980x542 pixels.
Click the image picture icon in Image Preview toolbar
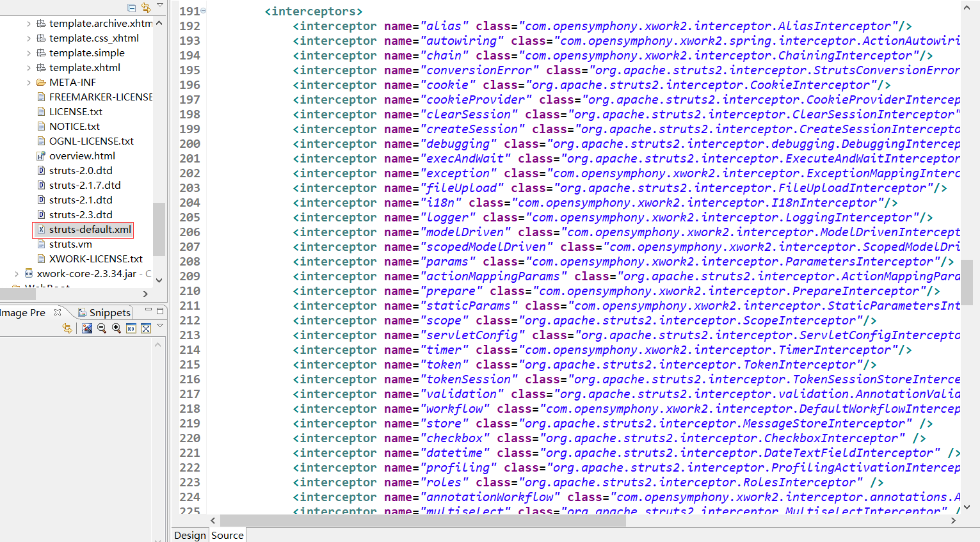(x=87, y=328)
